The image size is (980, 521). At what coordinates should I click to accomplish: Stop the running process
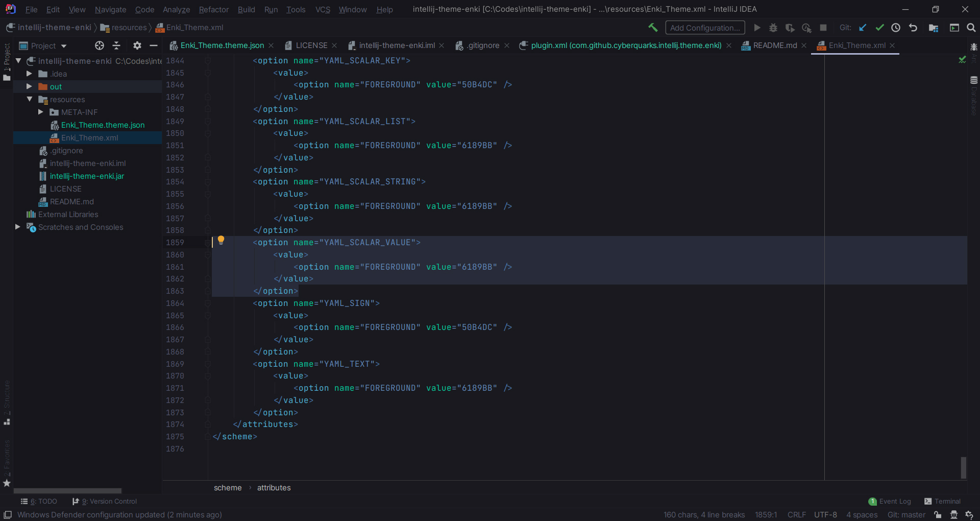click(x=823, y=28)
